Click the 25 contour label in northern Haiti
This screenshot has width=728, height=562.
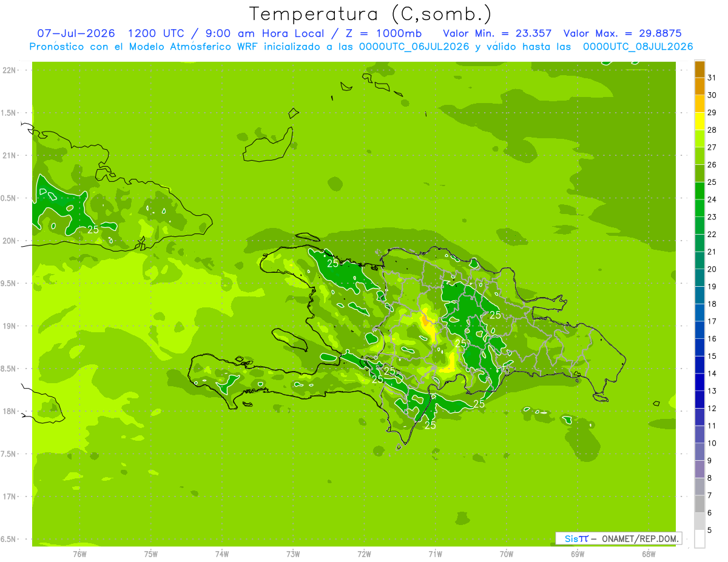(x=333, y=264)
